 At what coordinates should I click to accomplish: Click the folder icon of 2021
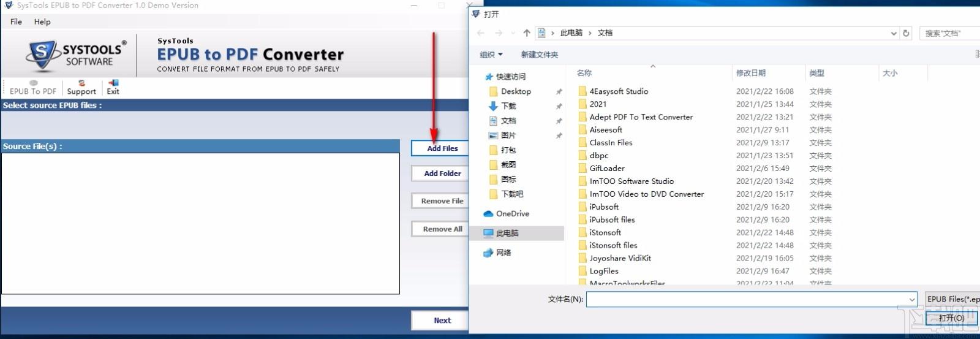click(582, 104)
